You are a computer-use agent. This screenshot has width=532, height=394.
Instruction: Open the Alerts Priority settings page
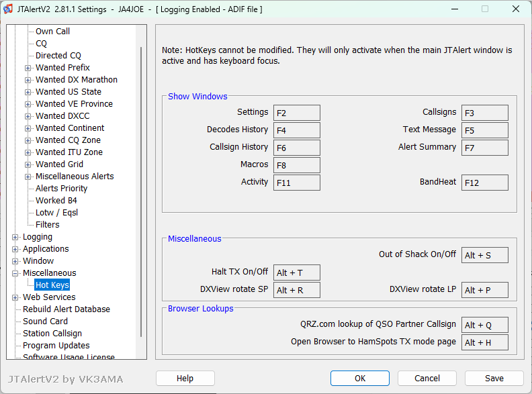[x=61, y=188]
